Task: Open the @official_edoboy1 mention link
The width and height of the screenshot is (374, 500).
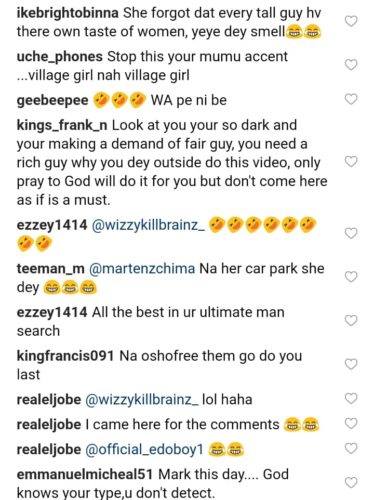Action: tap(144, 450)
